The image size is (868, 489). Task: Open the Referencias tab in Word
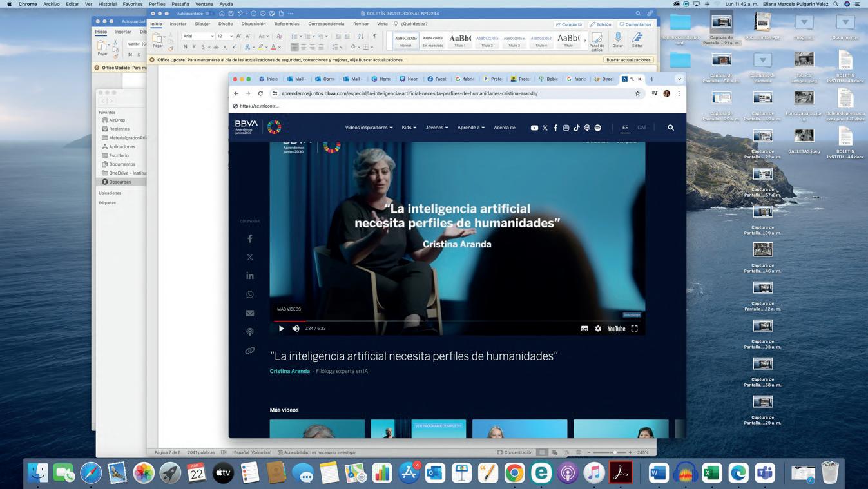pyautogui.click(x=287, y=24)
